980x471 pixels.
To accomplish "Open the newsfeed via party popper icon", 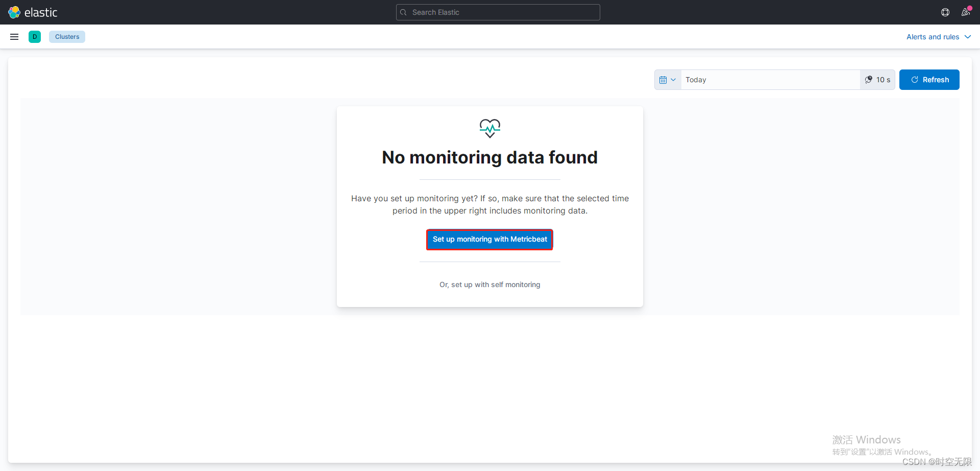I will pyautogui.click(x=966, y=12).
